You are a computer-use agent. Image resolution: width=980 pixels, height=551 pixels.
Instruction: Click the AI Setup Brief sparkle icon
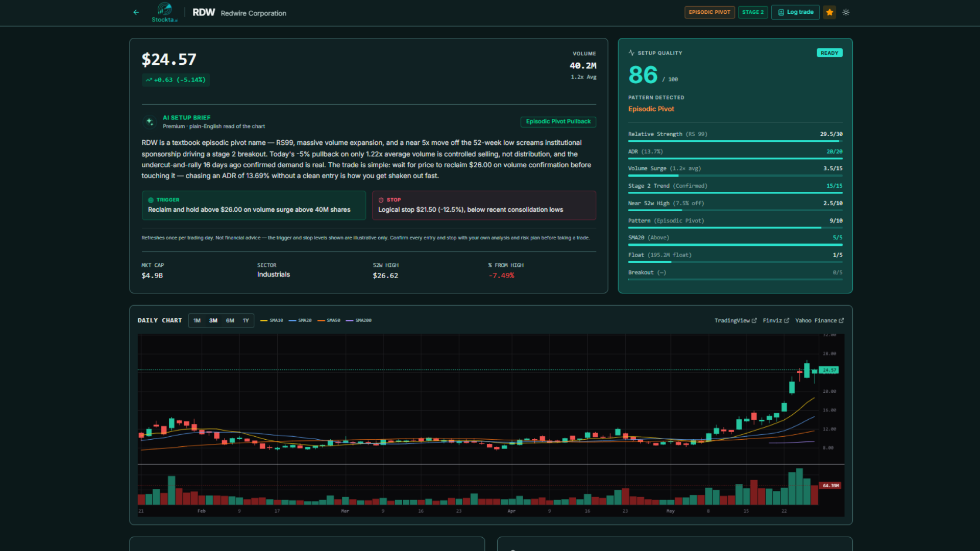coord(150,121)
